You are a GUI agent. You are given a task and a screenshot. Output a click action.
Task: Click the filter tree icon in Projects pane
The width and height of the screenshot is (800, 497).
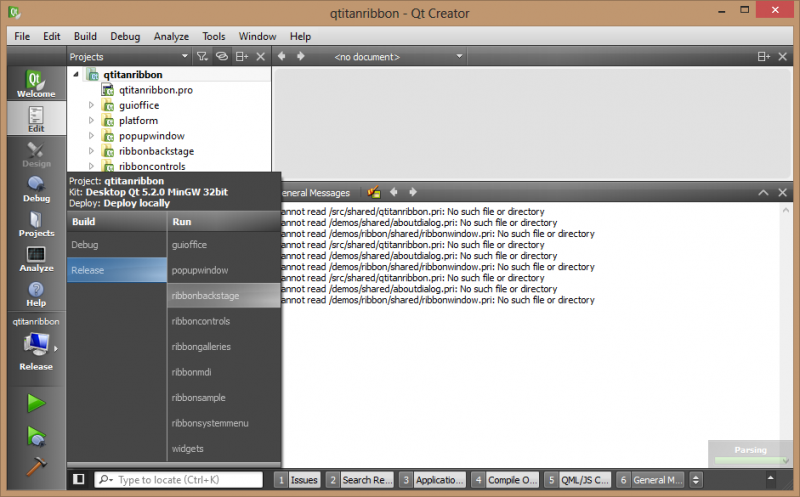tap(201, 57)
